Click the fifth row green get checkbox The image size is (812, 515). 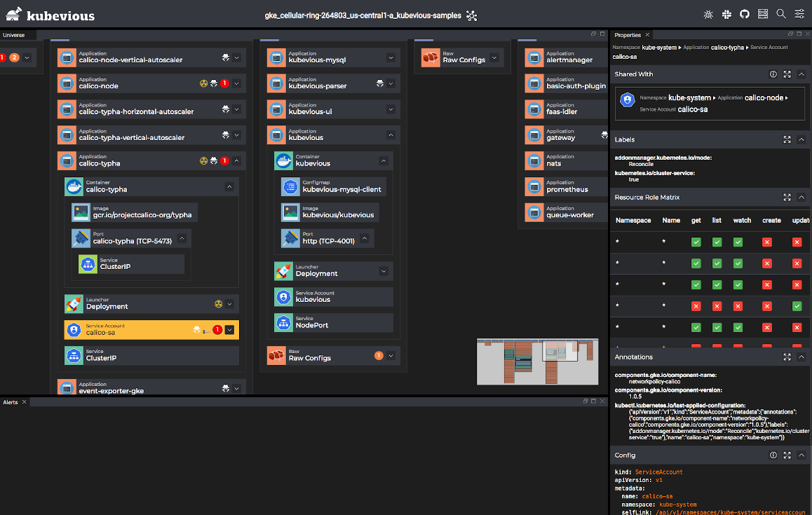pyautogui.click(x=696, y=328)
